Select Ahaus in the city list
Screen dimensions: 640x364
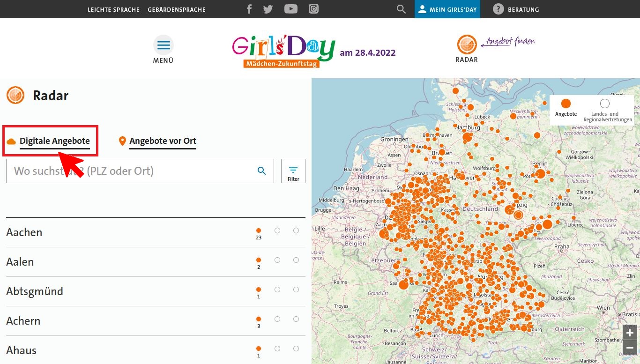click(156, 350)
